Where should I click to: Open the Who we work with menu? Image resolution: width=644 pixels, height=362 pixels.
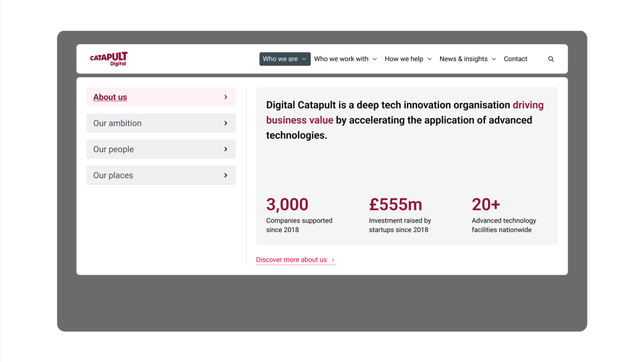(x=341, y=59)
